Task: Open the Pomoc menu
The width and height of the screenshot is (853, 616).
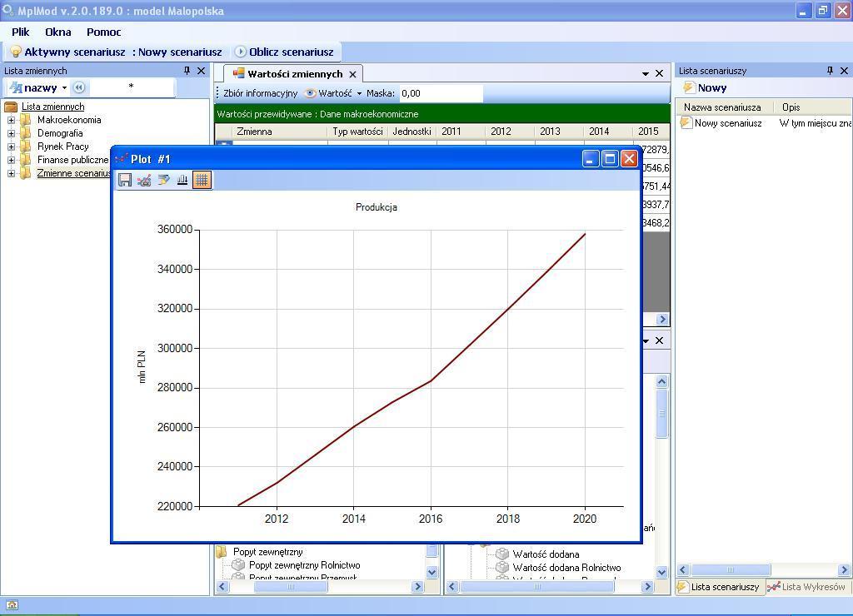Action: (x=104, y=32)
